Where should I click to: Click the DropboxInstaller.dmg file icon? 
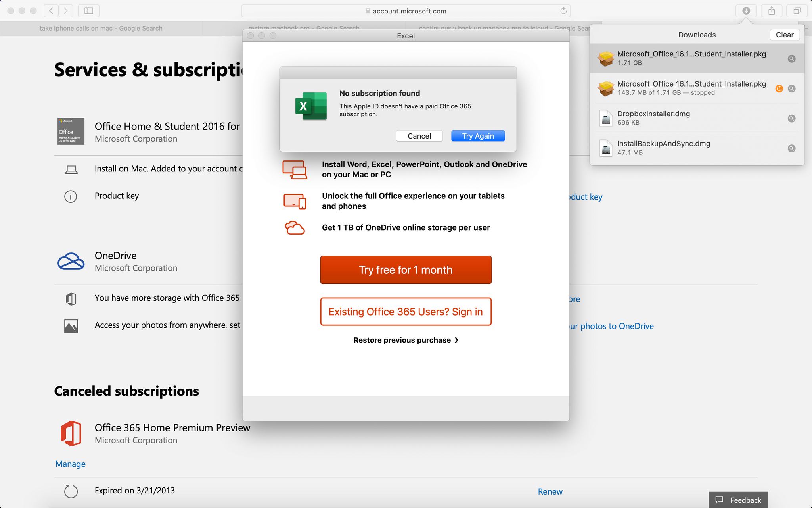(x=606, y=118)
